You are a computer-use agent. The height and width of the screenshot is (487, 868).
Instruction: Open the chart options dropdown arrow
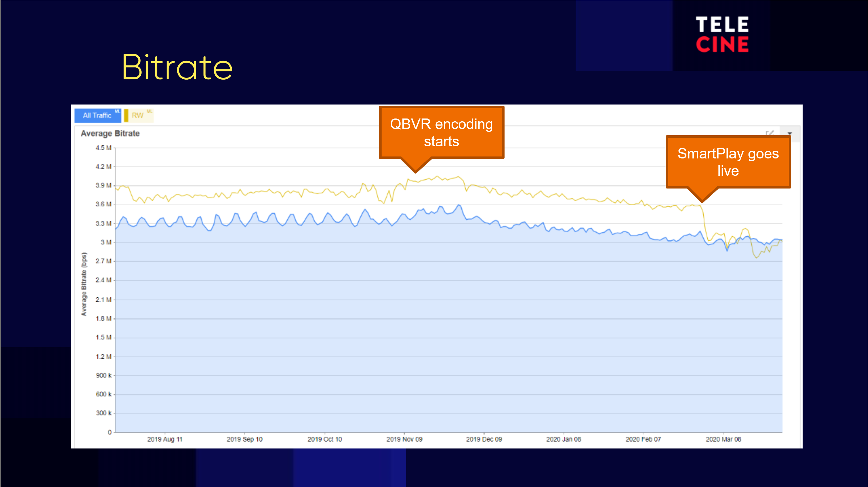pos(790,134)
